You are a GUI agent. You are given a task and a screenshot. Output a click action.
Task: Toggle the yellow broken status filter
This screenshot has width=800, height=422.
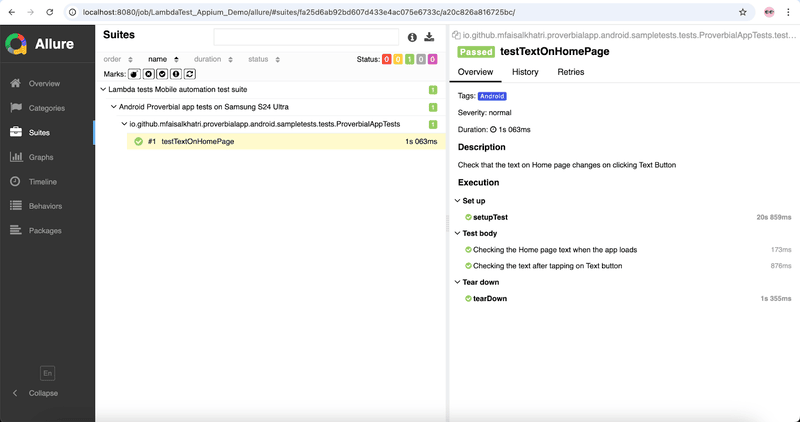click(x=398, y=60)
